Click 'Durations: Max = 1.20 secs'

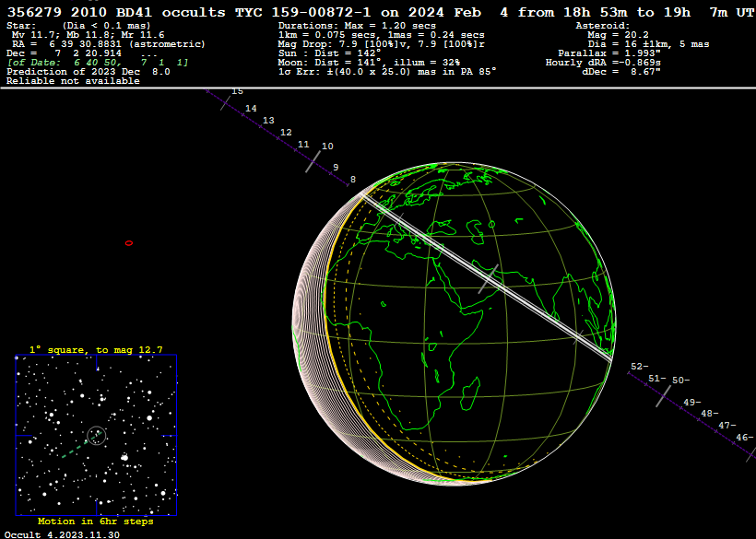coord(358,26)
